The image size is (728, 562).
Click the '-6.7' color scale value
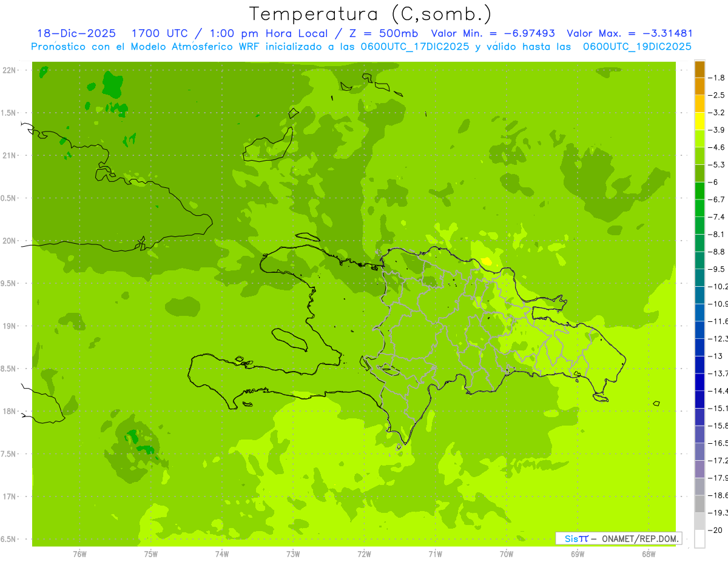pos(717,199)
